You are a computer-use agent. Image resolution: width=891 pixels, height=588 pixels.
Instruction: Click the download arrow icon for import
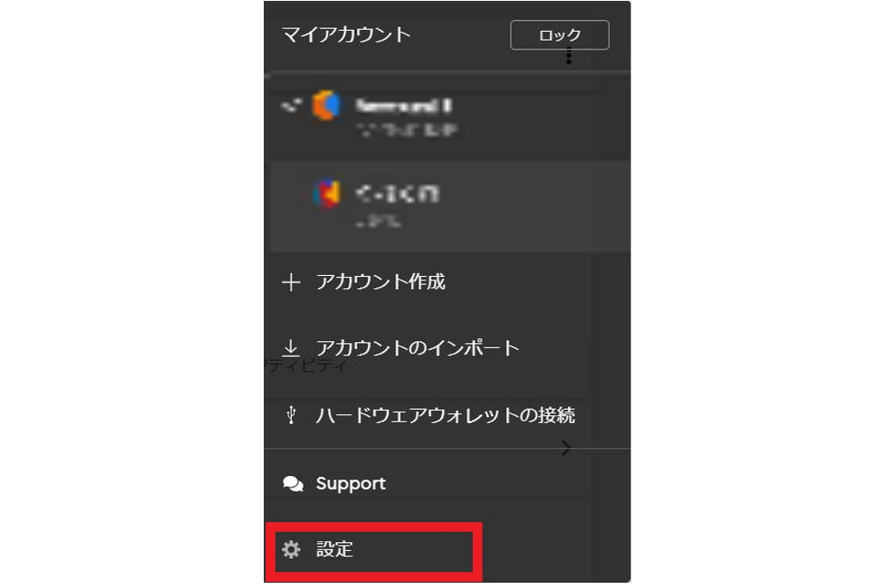tap(291, 348)
